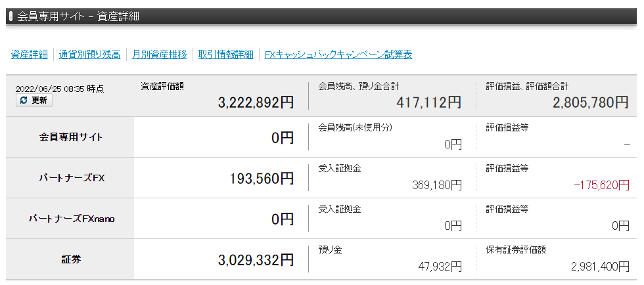Select the パートナーズFX row label
The image size is (644, 285).
tap(71, 178)
